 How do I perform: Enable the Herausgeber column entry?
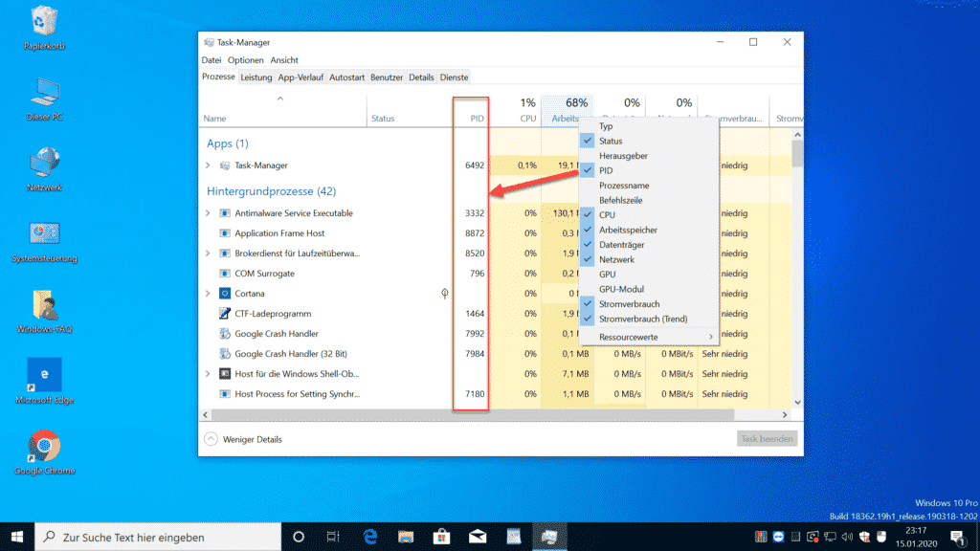649,156
